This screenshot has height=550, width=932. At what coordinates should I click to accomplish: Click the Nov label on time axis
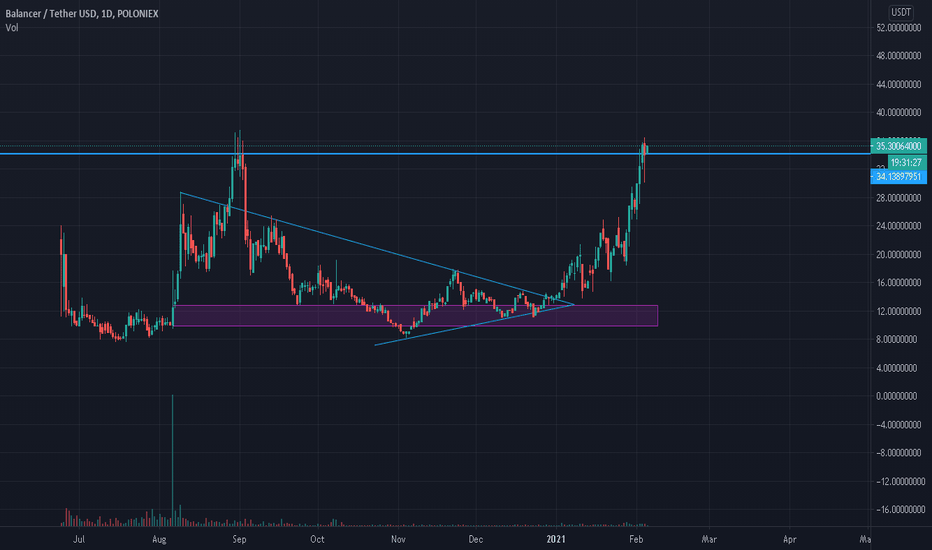(x=398, y=539)
